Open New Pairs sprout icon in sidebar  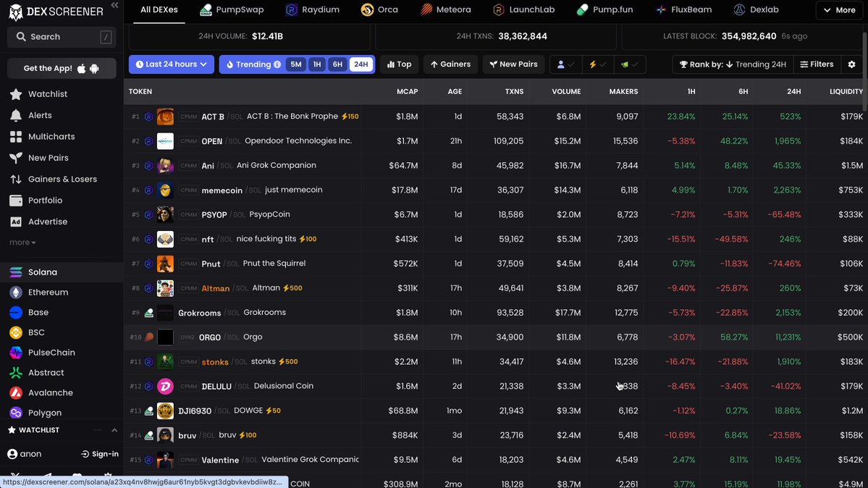tap(16, 158)
